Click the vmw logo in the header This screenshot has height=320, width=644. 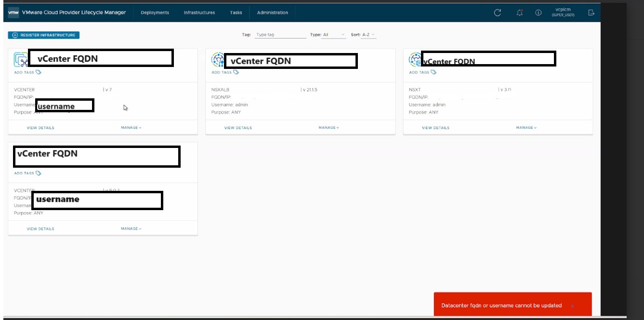[13, 13]
